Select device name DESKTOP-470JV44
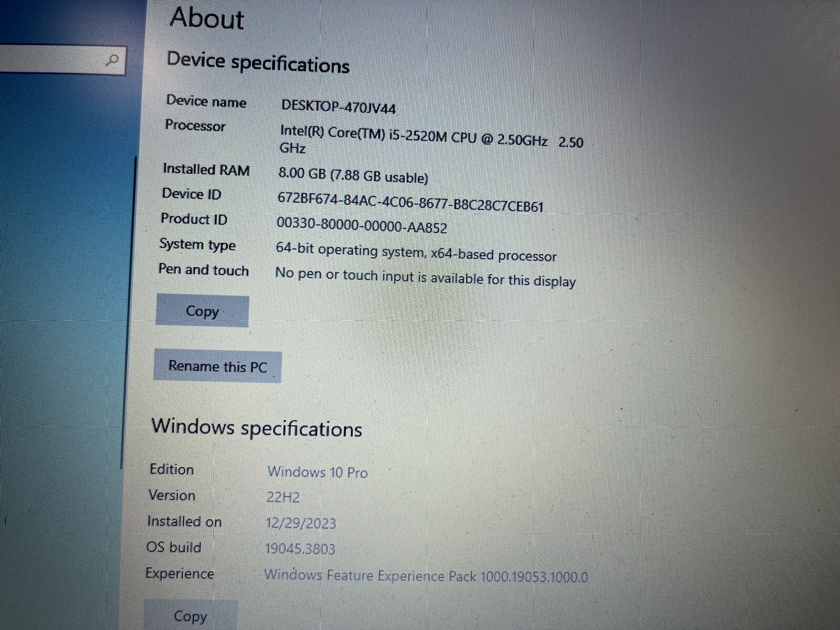Viewport: 840px width, 630px height. tap(339, 107)
